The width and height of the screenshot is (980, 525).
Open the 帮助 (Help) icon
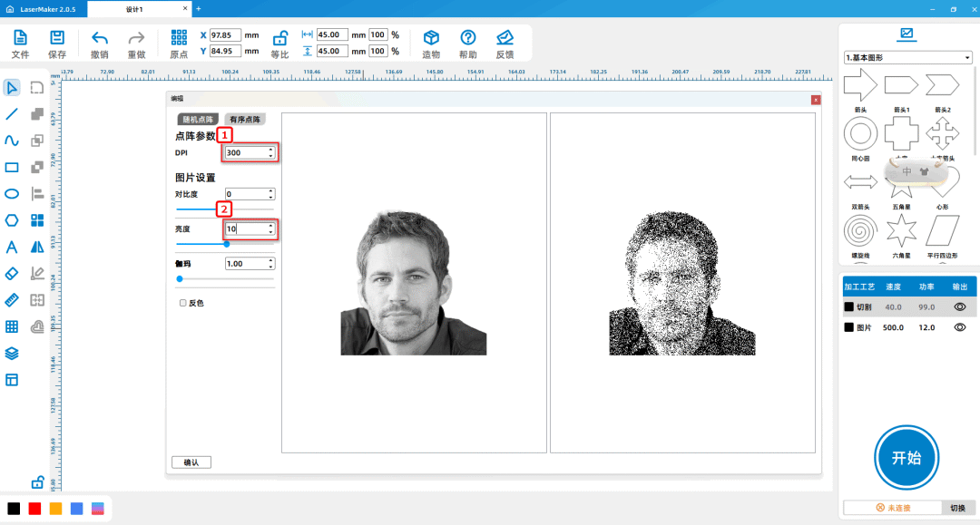468,38
